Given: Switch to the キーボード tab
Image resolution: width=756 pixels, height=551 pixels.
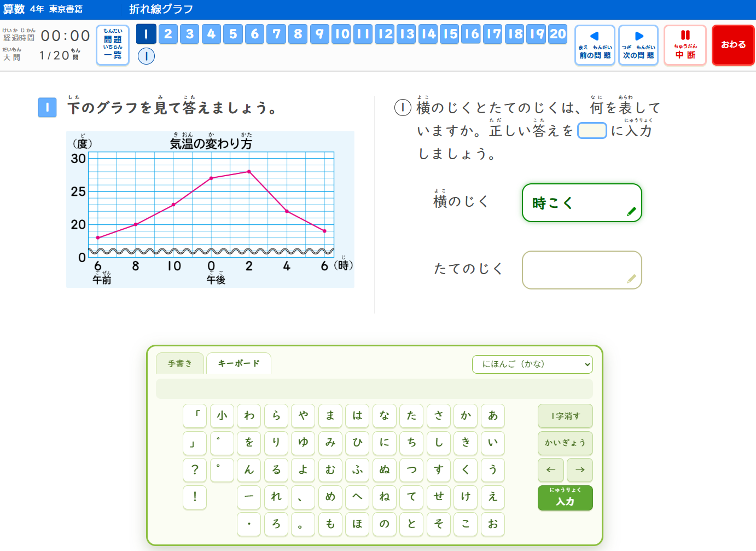Looking at the screenshot, I should click(239, 363).
